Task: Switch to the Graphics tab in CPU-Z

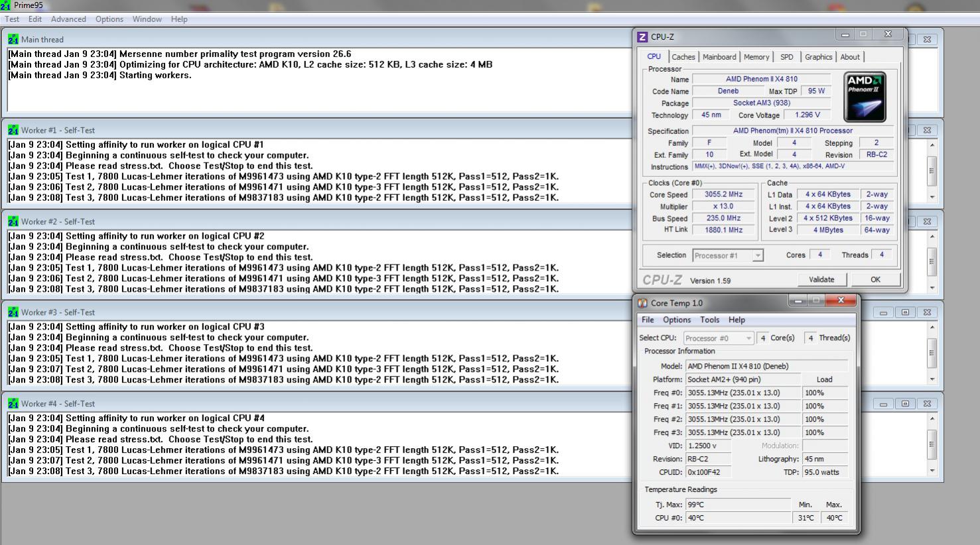Action: tap(819, 57)
